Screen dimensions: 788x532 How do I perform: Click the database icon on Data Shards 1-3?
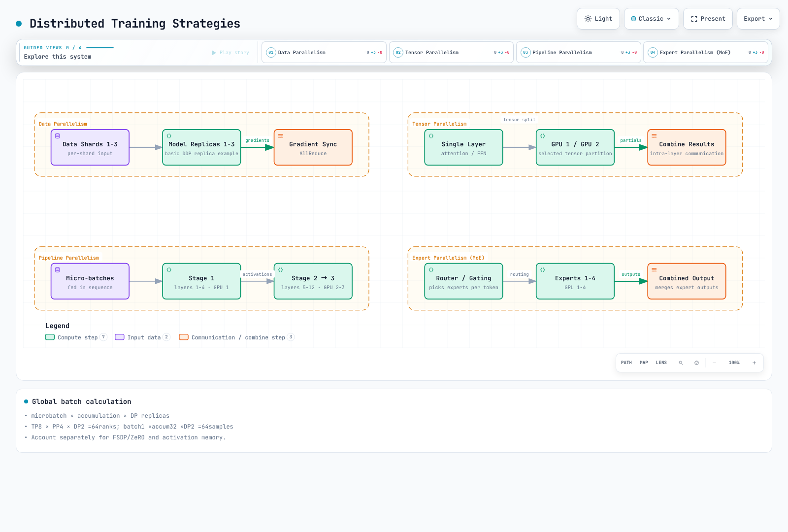pos(58,136)
